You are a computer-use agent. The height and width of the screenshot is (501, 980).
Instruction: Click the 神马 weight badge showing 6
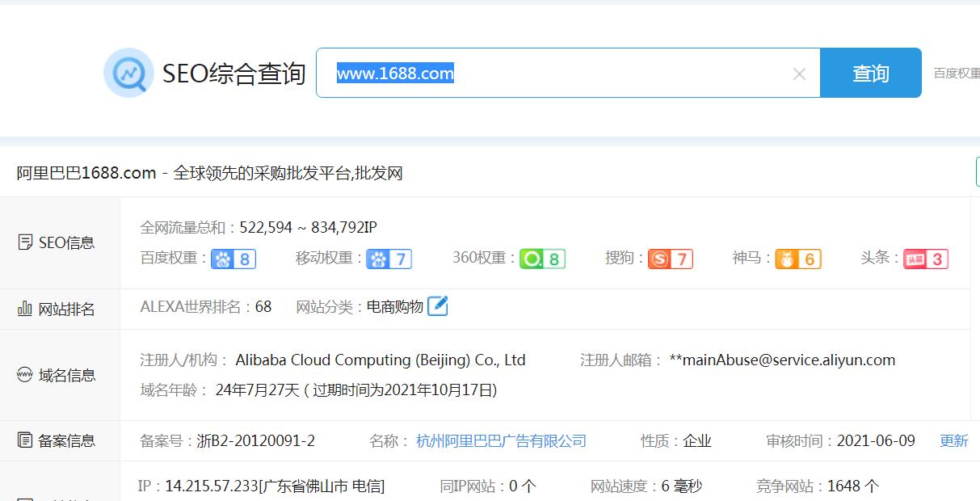point(799,259)
